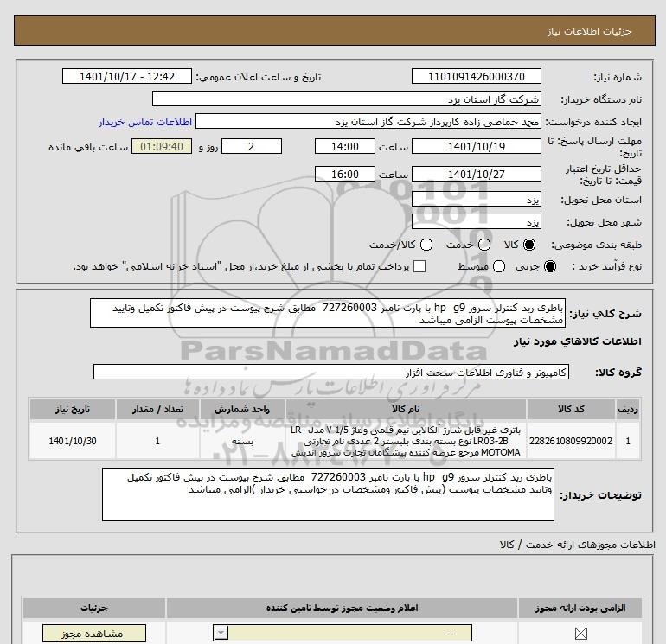Toggle the mandatory license checkbox in table
Image resolution: width=666 pixels, height=644 pixels.
click(x=580, y=634)
